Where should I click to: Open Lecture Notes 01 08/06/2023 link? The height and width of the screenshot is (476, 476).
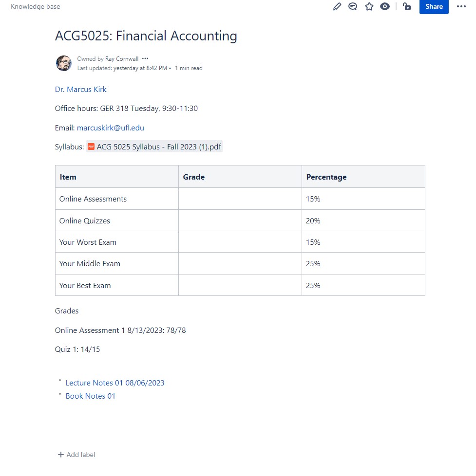[115, 383]
